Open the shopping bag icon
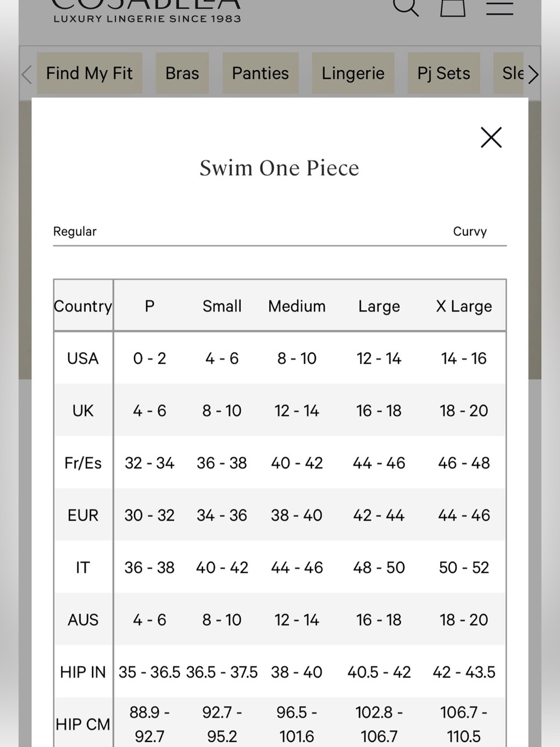The image size is (560, 747). click(x=452, y=7)
